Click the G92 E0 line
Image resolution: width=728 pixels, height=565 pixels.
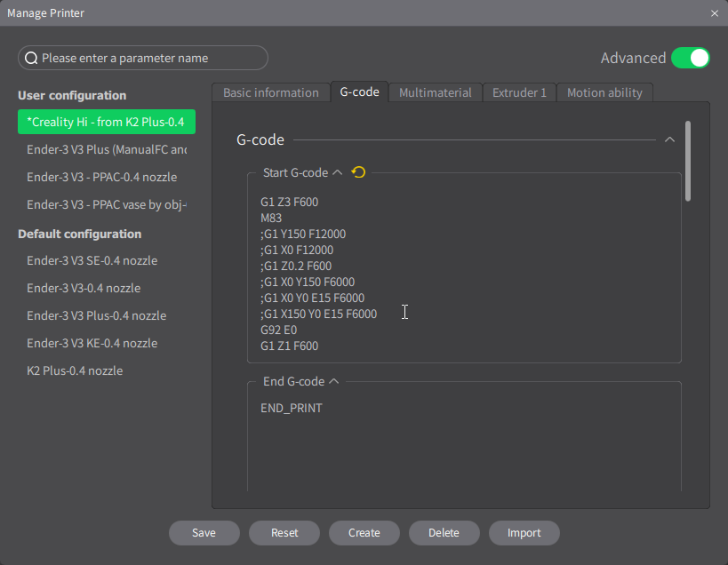pos(278,330)
